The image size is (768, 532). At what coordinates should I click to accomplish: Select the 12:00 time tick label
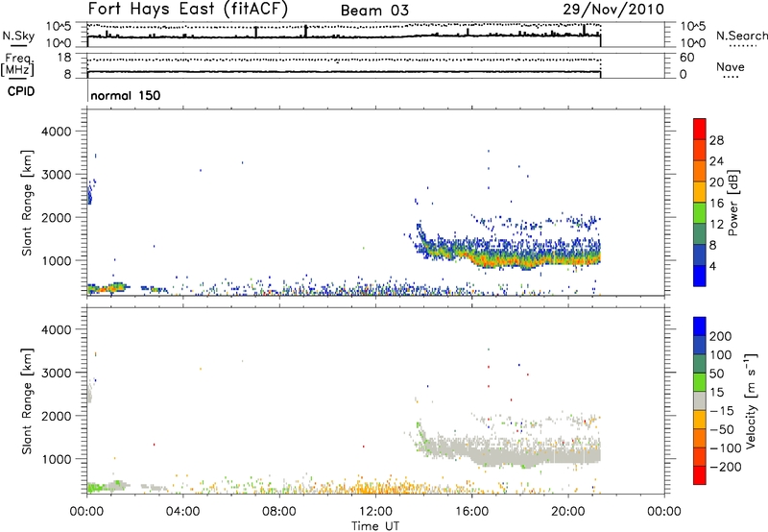point(375,512)
